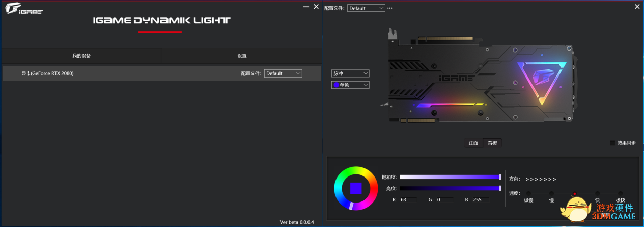Select the 极慢 speed option
The image size is (644, 227).
pos(528,194)
